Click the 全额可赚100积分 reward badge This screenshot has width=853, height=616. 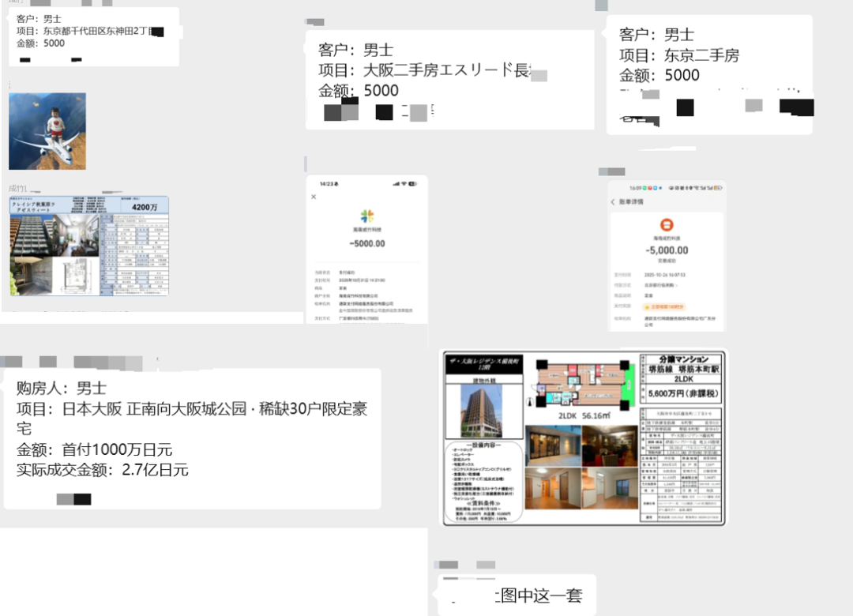tap(665, 306)
